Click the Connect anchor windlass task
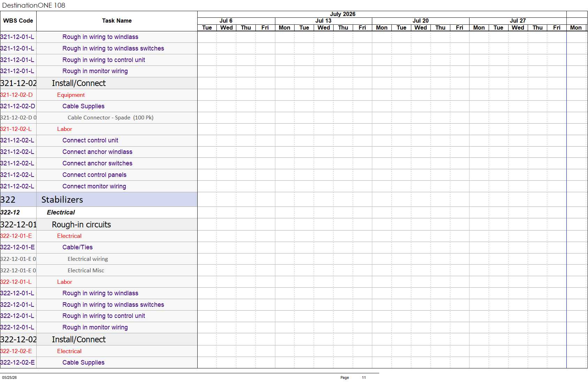The image size is (588, 382). click(x=97, y=152)
